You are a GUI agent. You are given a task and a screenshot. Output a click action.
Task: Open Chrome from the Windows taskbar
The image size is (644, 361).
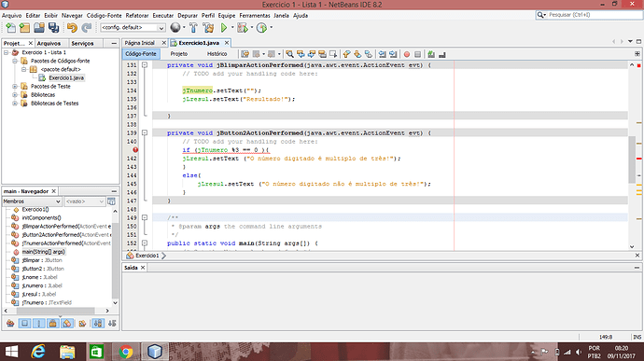[x=126, y=352]
